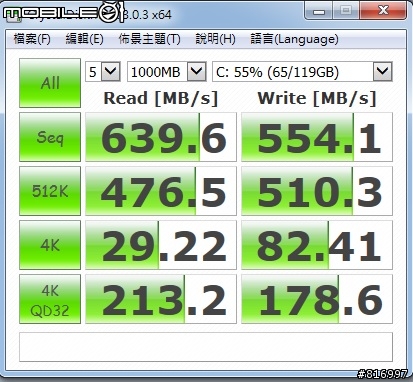Run all benchmarks with the All button
The height and width of the screenshot is (382, 413).
50,83
